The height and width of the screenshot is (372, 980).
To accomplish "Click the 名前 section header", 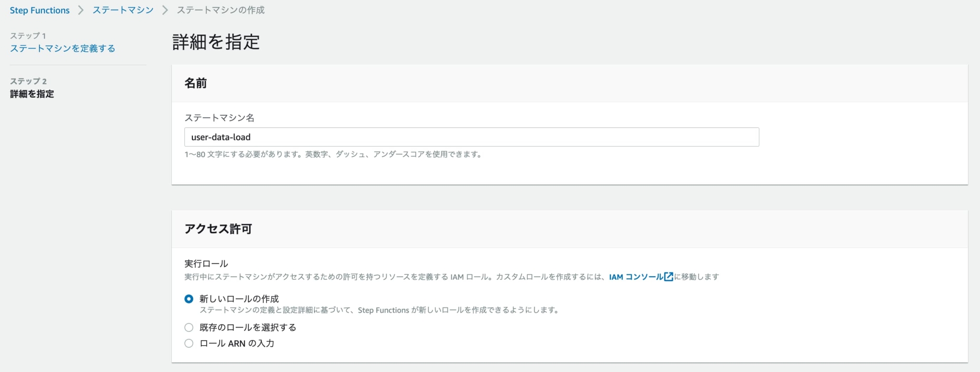I will tap(196, 83).
